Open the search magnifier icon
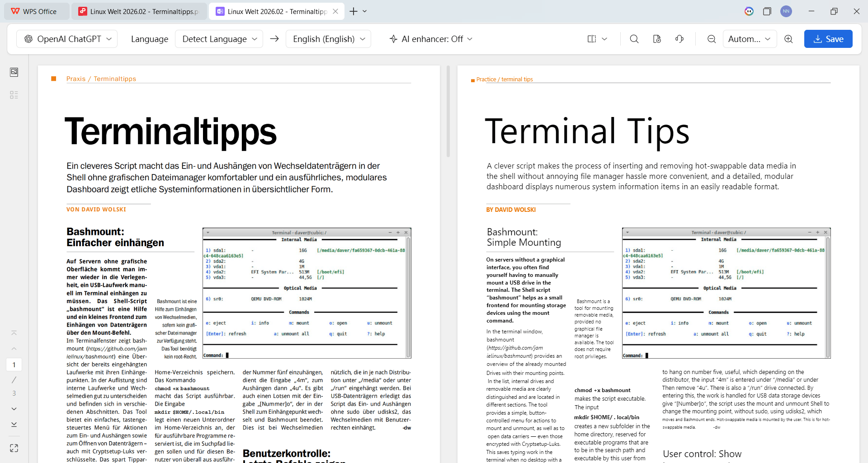868x463 pixels. (x=634, y=39)
